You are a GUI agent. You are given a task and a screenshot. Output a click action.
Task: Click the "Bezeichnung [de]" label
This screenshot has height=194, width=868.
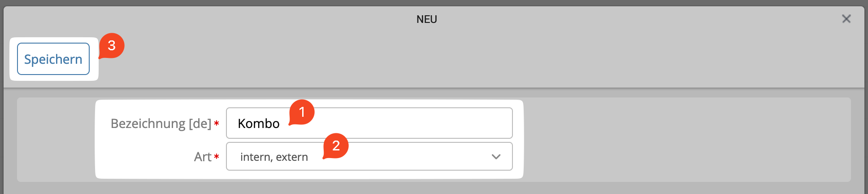pos(161,123)
